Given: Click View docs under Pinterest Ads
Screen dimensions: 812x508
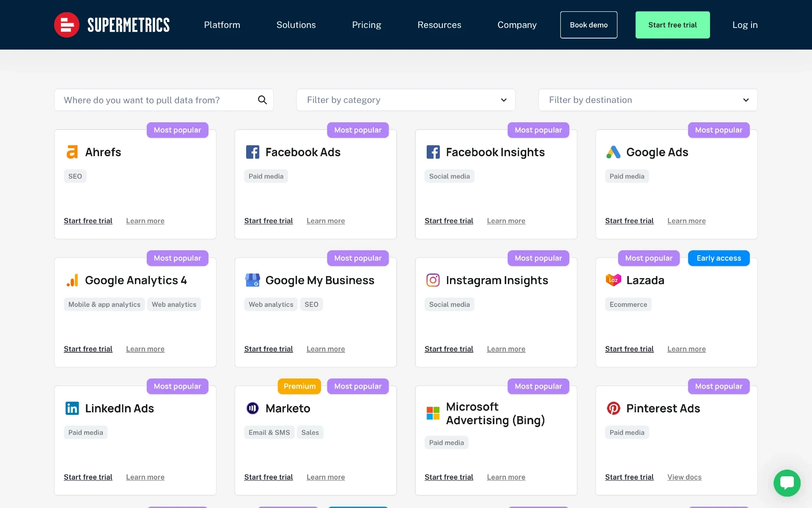Looking at the screenshot, I should 684,477.
